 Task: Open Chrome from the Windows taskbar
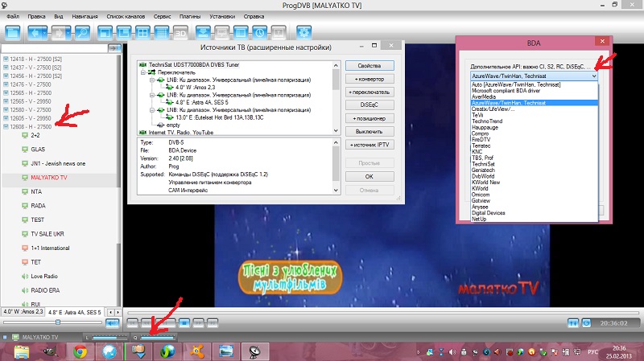click(x=79, y=351)
